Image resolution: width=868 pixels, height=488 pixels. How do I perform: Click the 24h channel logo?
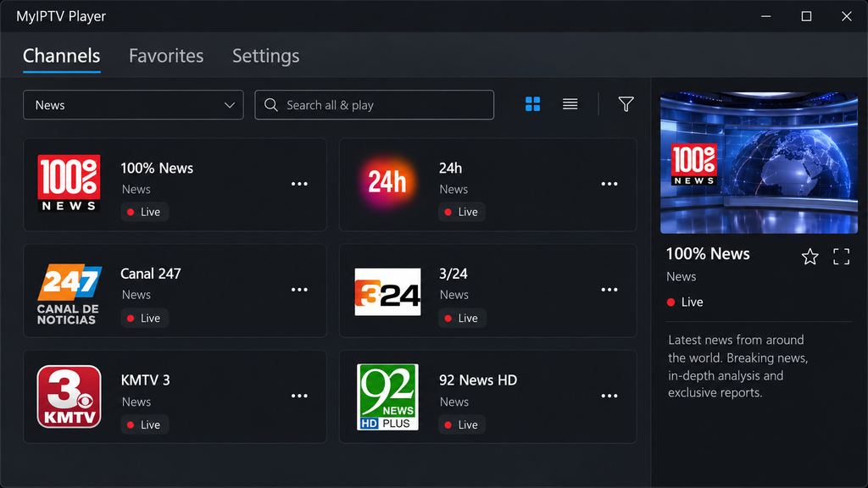[387, 181]
